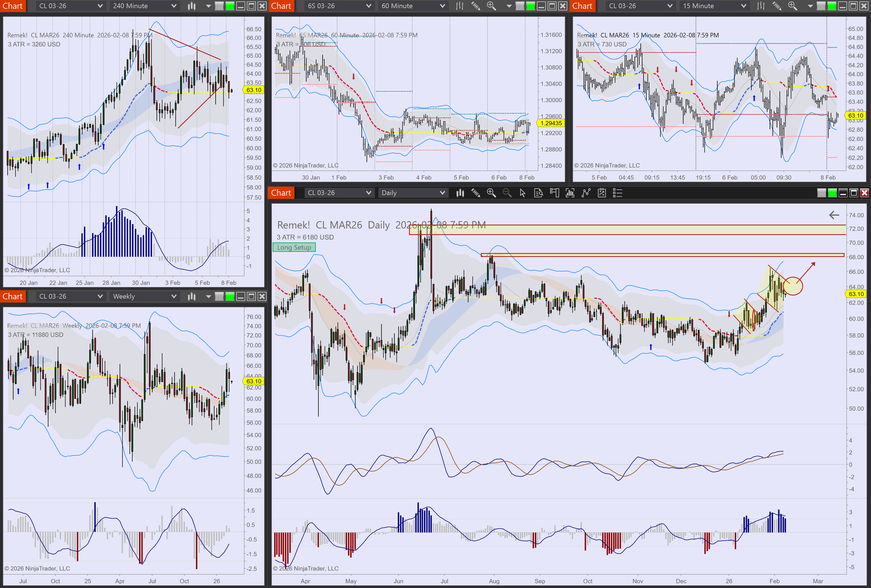Image resolution: width=871 pixels, height=588 pixels.
Task: Toggle green link button on Daily chart
Action: 832,193
